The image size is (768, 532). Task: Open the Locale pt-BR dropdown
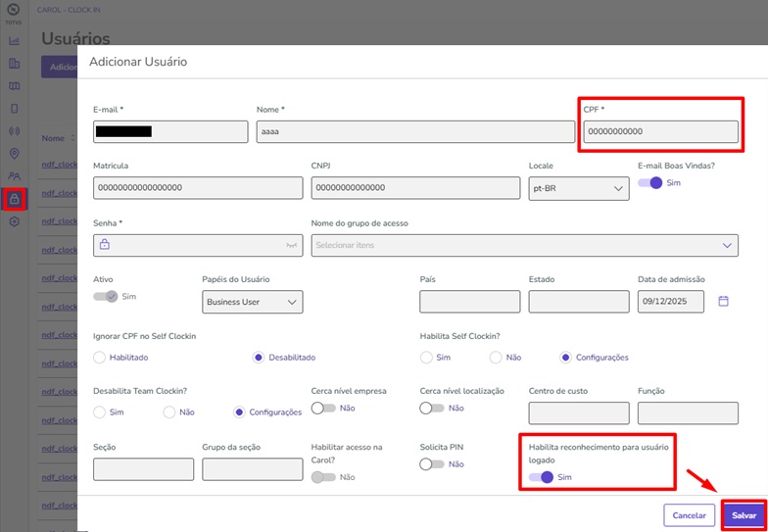point(579,188)
